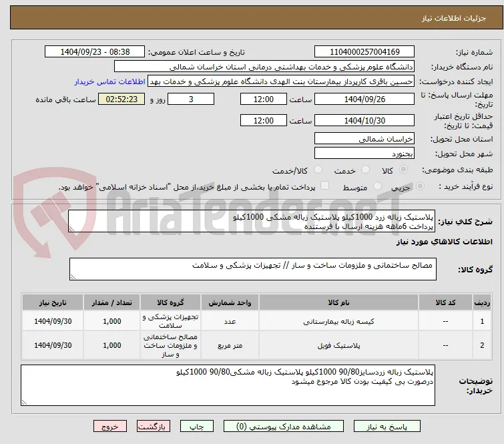The width and height of the screenshot is (504, 444).
Task: Click the اطلاعات کالاهای مورد نیاز section heading
Action: pos(444,242)
